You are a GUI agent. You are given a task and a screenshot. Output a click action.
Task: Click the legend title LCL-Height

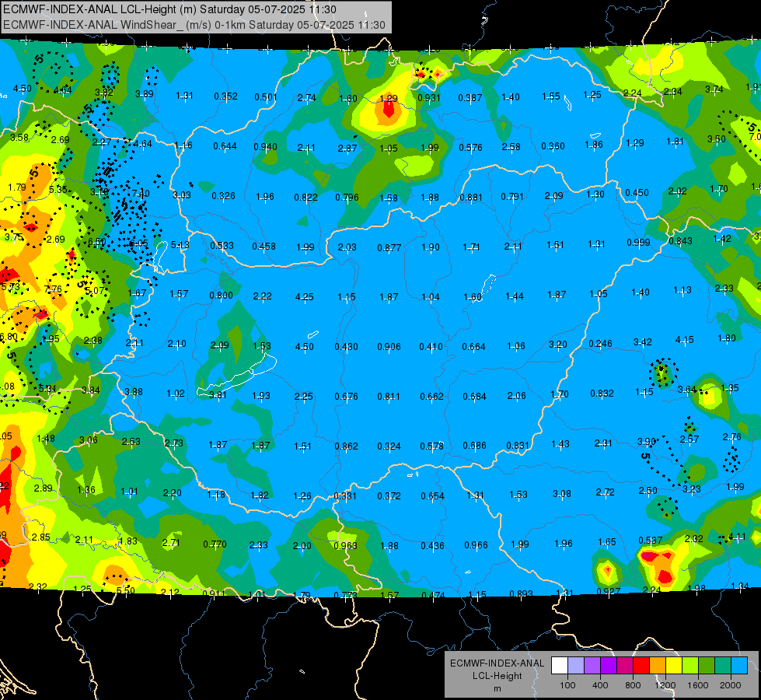[x=497, y=676]
